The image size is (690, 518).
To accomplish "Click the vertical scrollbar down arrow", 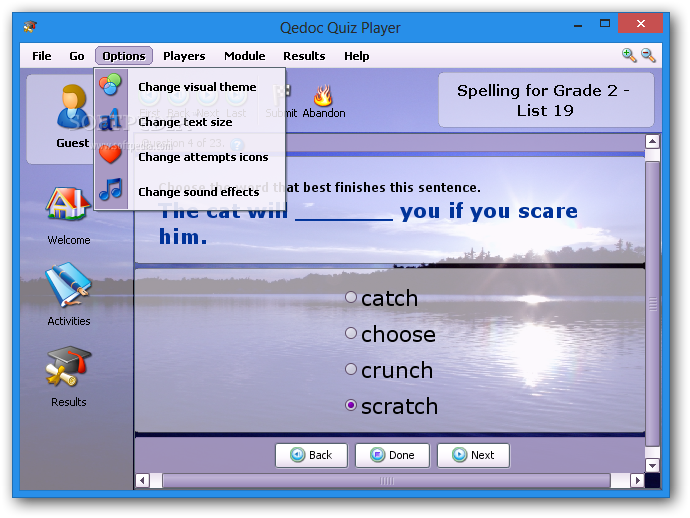I will [x=652, y=465].
